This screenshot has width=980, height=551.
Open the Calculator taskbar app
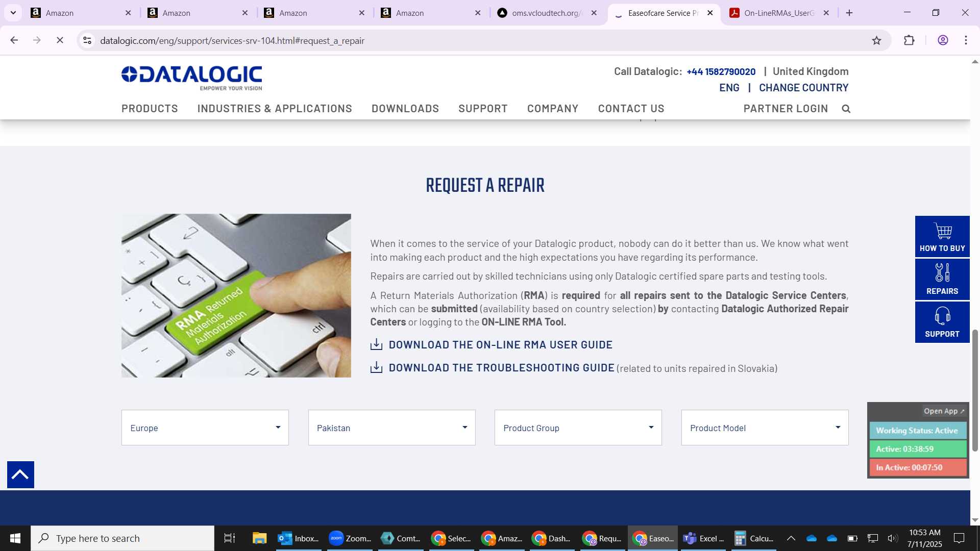[x=754, y=538]
